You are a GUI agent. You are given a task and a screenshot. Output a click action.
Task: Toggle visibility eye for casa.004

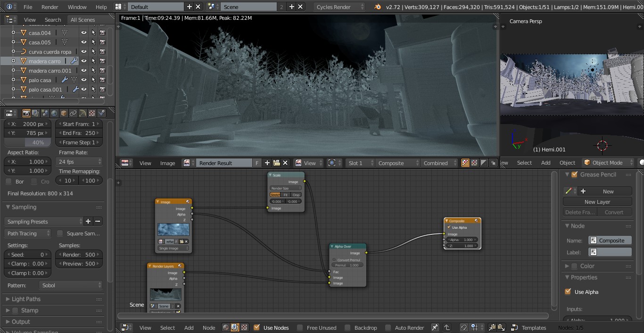pos(84,33)
